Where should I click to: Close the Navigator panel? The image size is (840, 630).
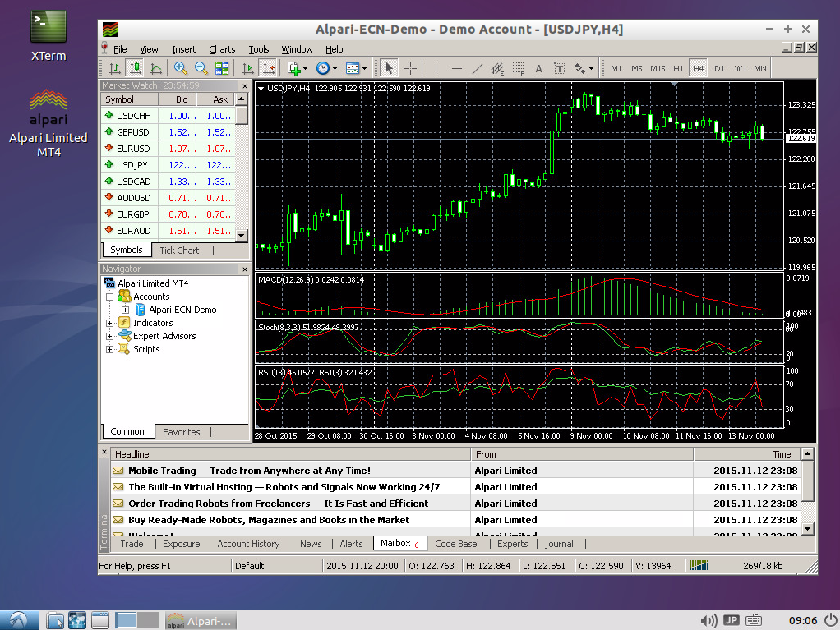coord(245,269)
